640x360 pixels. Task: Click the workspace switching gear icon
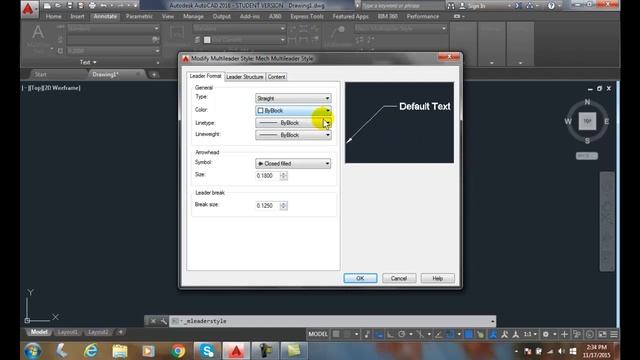(x=546, y=334)
